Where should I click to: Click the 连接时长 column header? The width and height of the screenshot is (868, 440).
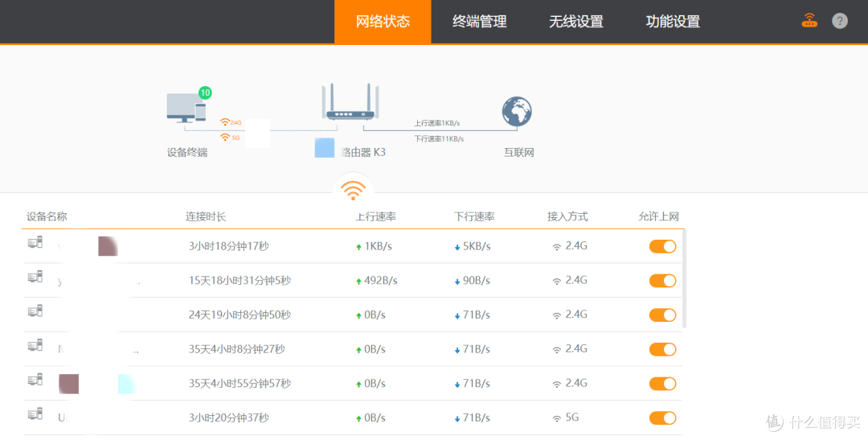click(206, 216)
